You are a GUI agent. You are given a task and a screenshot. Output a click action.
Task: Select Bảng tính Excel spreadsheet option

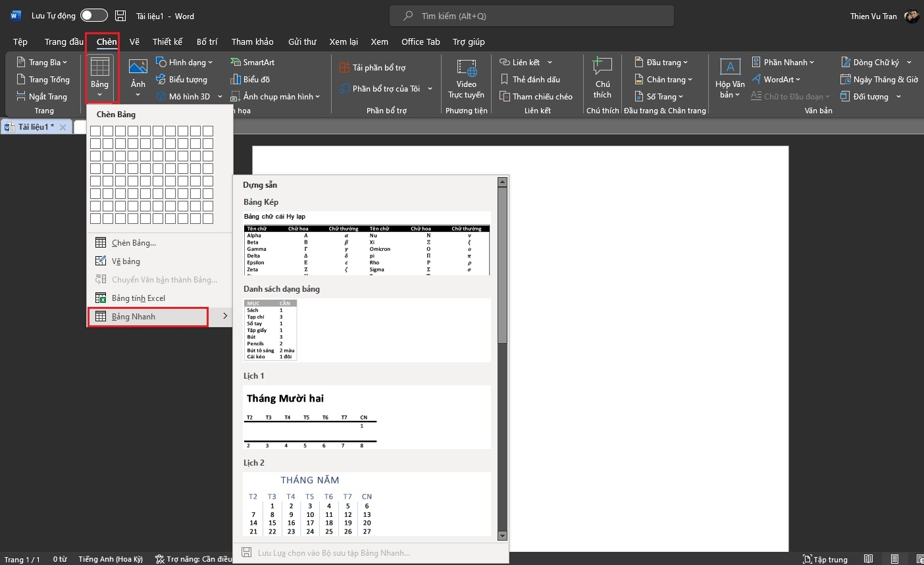(138, 298)
